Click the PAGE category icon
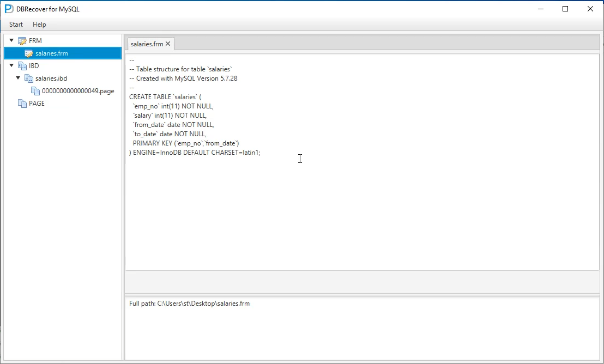Viewport: 604px width, 364px height. (22, 104)
